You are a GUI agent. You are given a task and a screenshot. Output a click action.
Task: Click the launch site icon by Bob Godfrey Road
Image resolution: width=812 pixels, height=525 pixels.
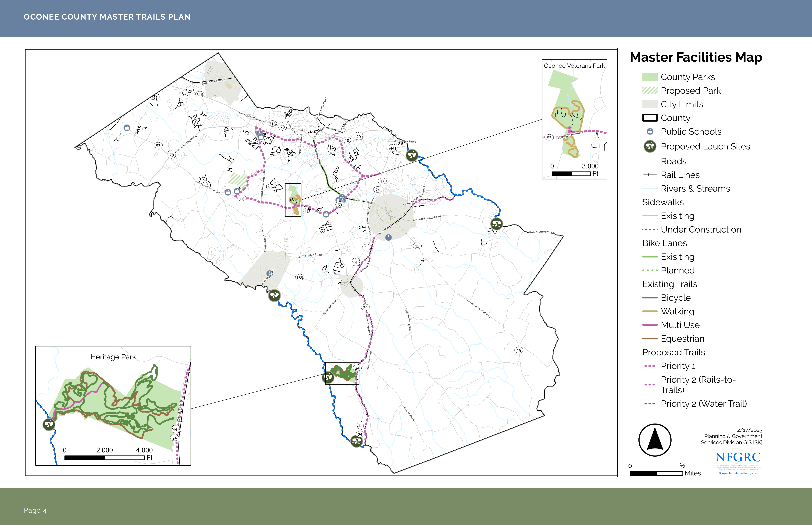[496, 224]
